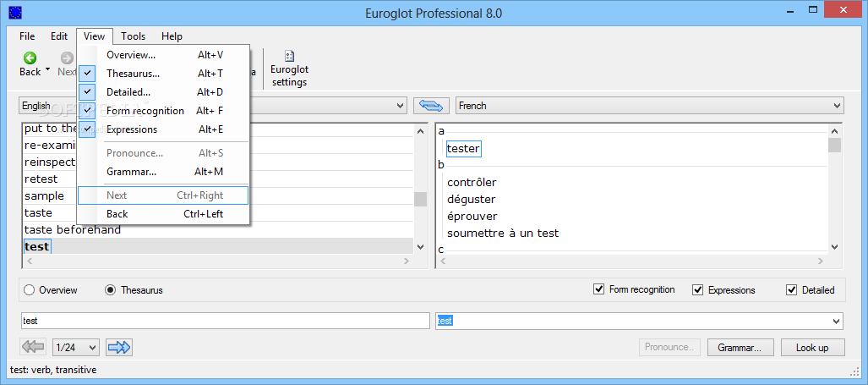Open the Tools menu
868x385 pixels.
coord(134,36)
